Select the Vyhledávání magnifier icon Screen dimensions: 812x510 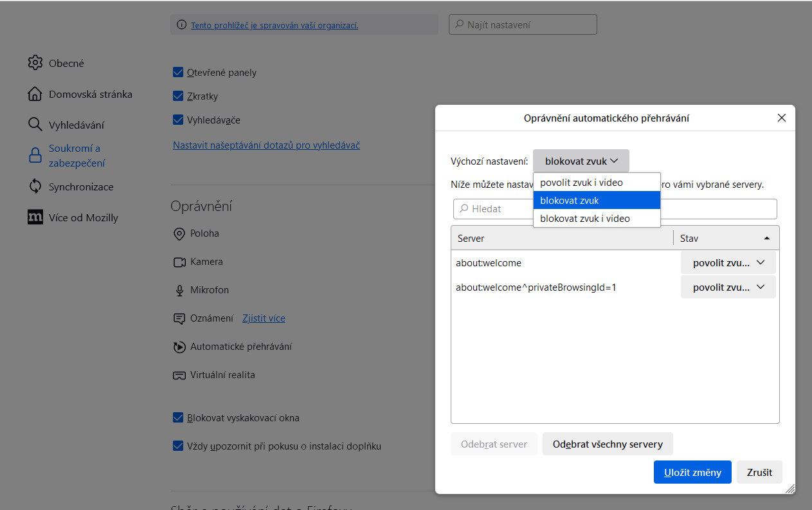point(35,125)
